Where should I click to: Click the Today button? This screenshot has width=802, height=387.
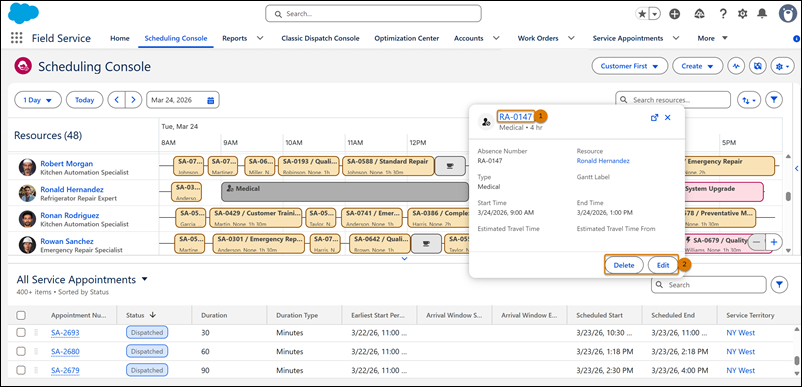coord(84,100)
